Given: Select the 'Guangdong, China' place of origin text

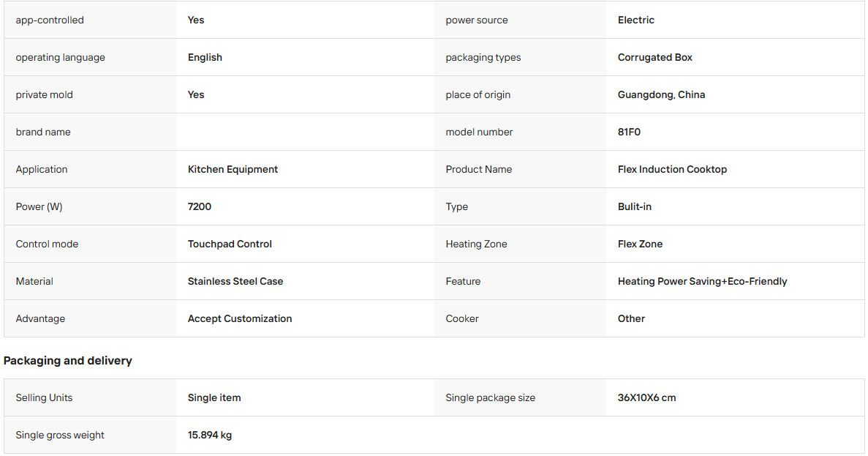Looking at the screenshot, I should 661,94.
